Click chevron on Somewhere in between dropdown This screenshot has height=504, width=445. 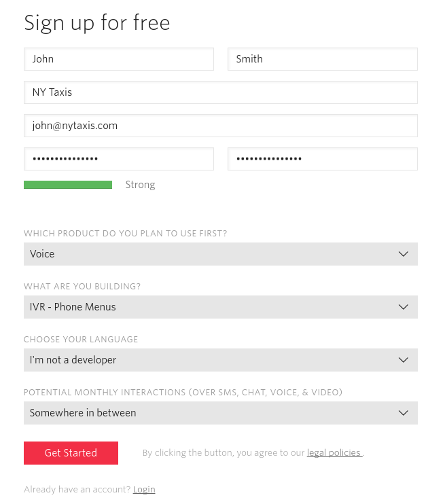point(403,413)
